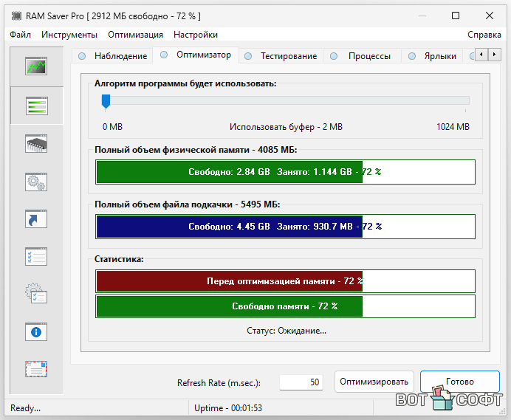511x420 pixels.
Task: Switch to the Наблюдение tab
Action: click(112, 56)
